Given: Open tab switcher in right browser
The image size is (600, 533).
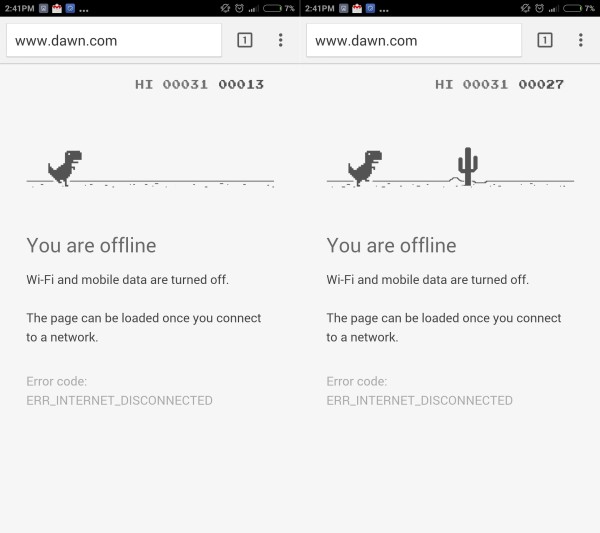Looking at the screenshot, I should (x=545, y=40).
